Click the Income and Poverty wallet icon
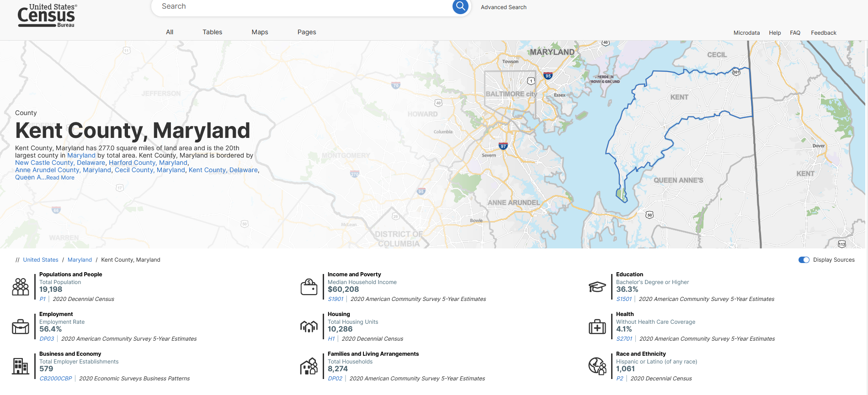Viewport: 868px width, 395px height. point(309,287)
